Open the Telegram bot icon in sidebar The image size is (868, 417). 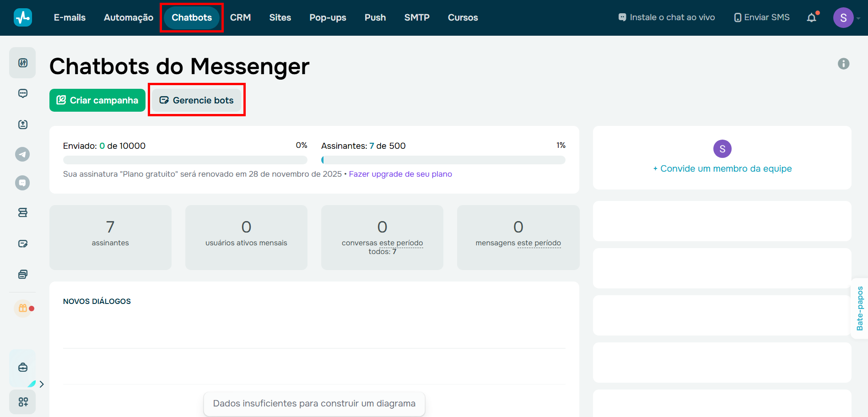pyautogui.click(x=22, y=154)
